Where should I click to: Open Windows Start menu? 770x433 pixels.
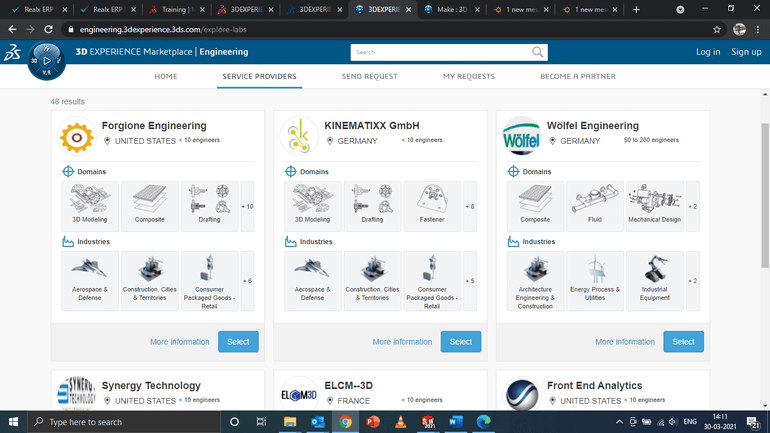13,422
